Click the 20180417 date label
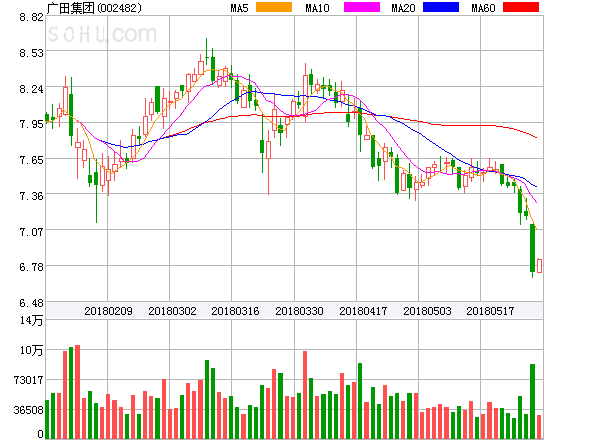The height and width of the screenshot is (440, 600). 363,311
